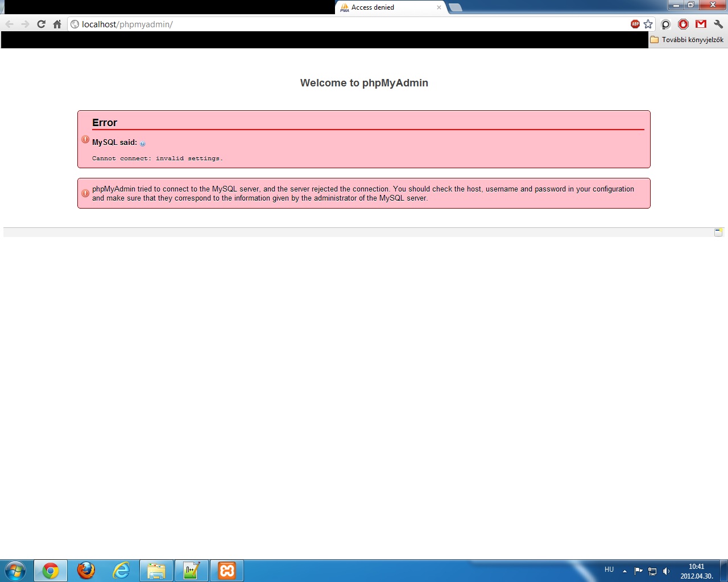Click the 'Cannot connect: invalid settings.' message

click(x=158, y=159)
